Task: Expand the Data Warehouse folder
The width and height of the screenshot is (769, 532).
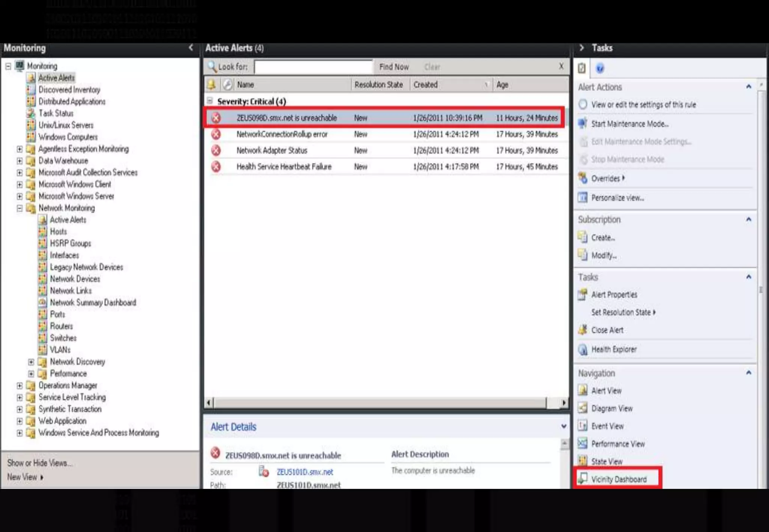Action: tap(20, 161)
